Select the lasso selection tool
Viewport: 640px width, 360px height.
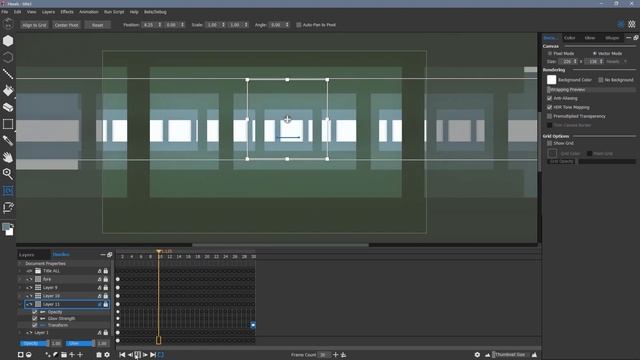pos(8,58)
